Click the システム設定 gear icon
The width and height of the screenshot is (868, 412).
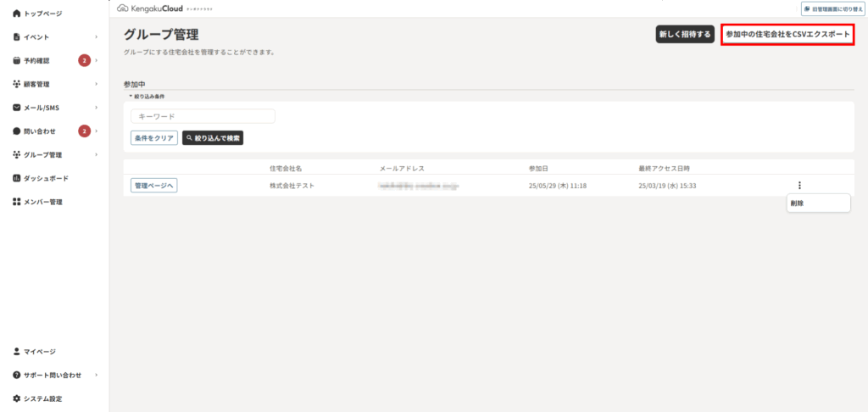17,398
